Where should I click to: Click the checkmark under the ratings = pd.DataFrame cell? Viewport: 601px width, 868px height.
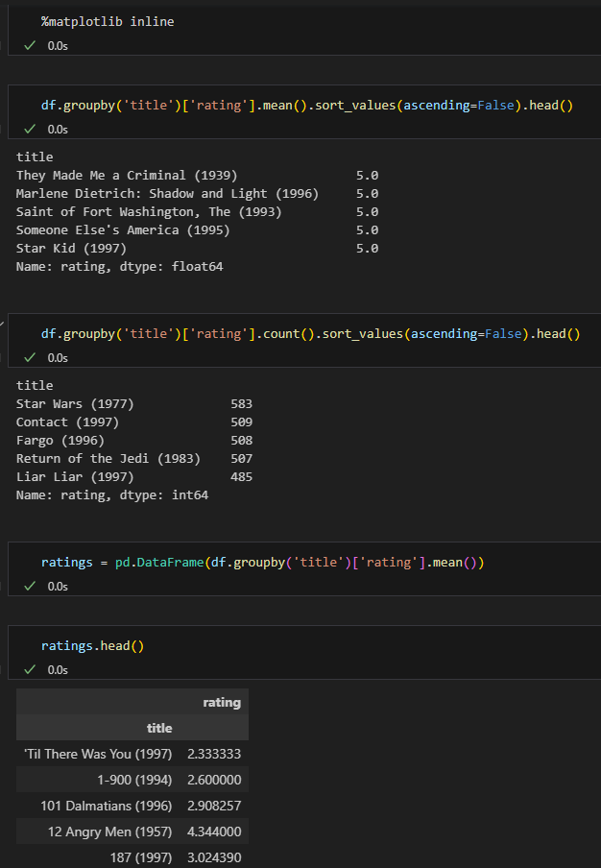(x=30, y=587)
